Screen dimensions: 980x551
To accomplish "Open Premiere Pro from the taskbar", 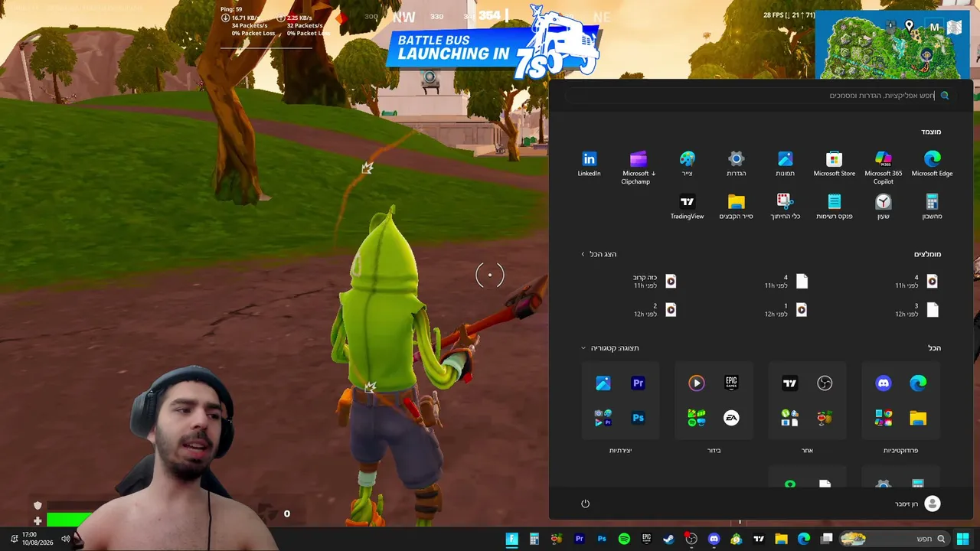I will [x=580, y=539].
